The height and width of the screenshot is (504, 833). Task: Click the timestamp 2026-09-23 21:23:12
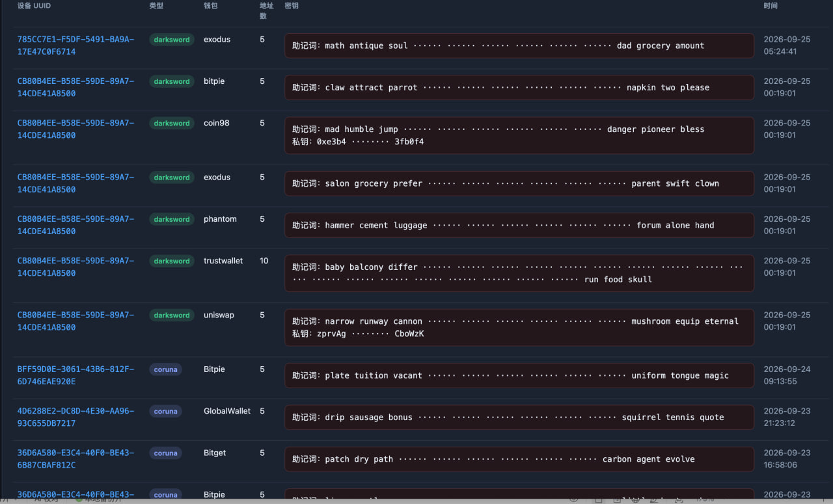pos(787,418)
